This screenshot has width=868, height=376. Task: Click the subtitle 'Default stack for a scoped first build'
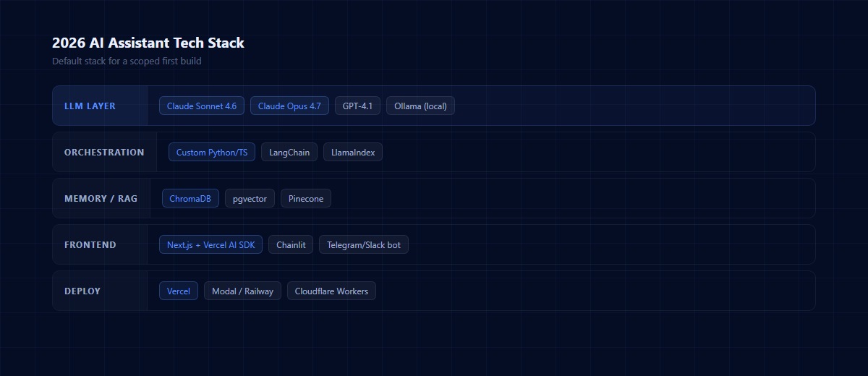[127, 61]
